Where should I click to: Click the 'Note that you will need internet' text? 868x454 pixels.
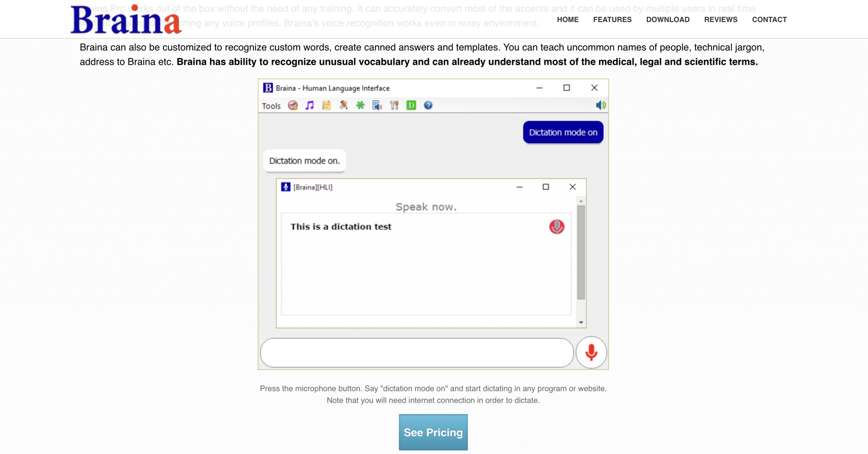coord(433,400)
